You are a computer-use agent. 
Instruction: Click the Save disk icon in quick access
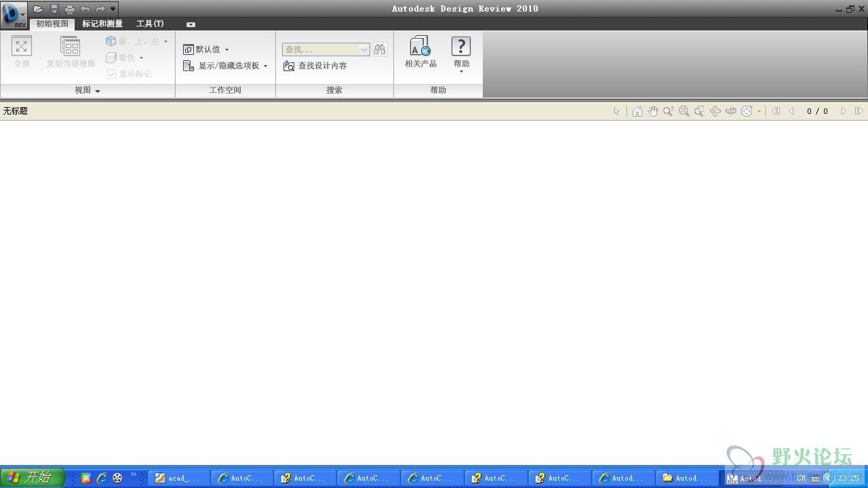coord(54,9)
